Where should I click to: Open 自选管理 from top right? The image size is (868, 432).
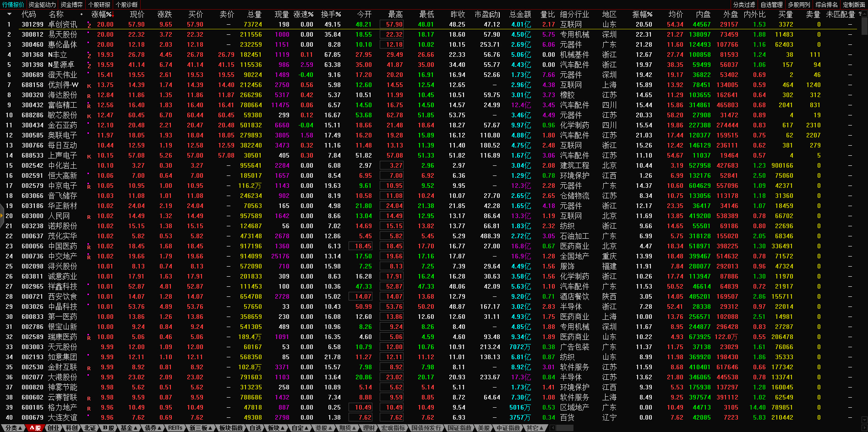click(x=772, y=5)
